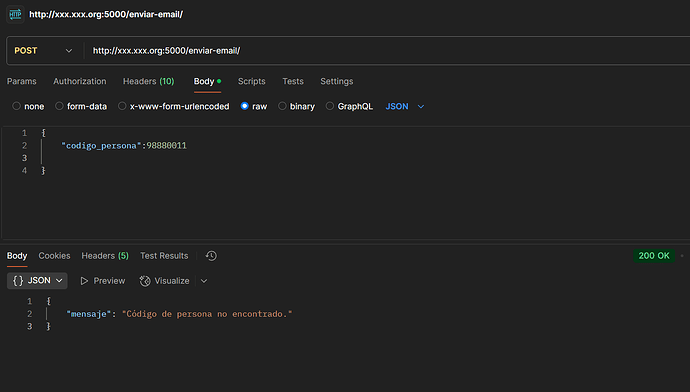Expand the Visualize options chevron
This screenshot has width=690, height=392.
pyautogui.click(x=204, y=281)
